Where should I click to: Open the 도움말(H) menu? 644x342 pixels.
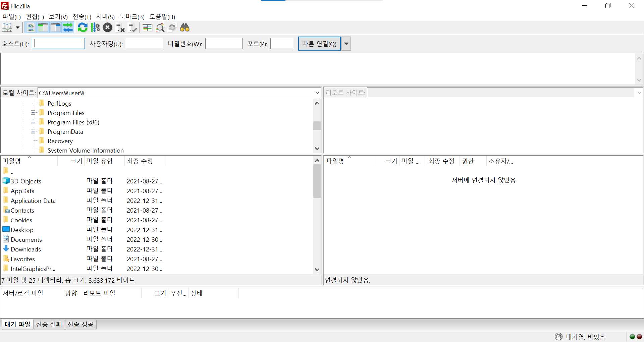coord(162,17)
